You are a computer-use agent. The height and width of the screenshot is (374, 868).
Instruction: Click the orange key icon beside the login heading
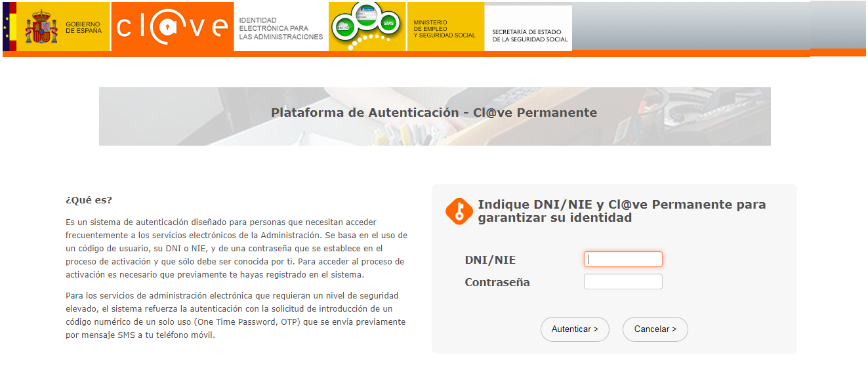point(459,211)
